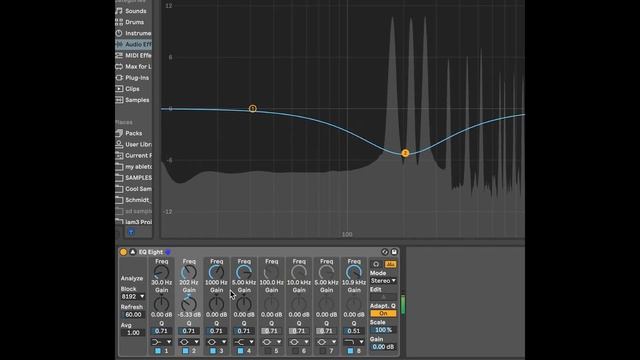Open the Plug-Ins browser category
The image size is (640, 360).
133,78
